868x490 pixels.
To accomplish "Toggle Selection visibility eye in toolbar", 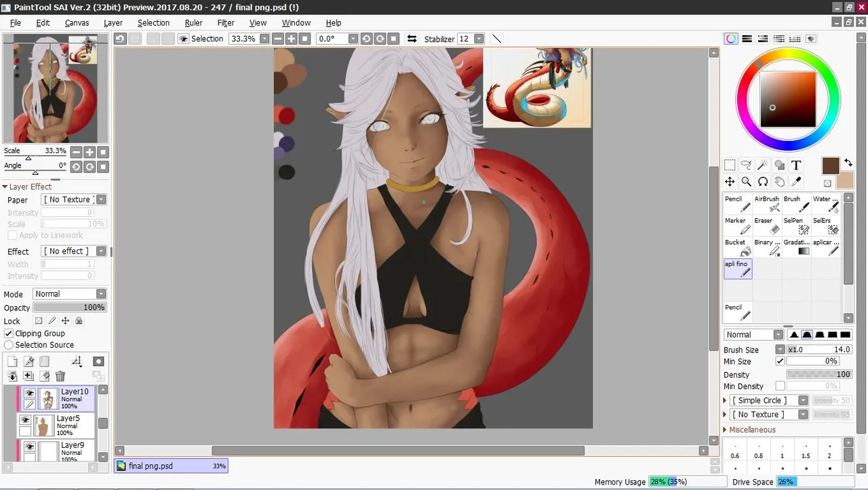I will [x=183, y=39].
